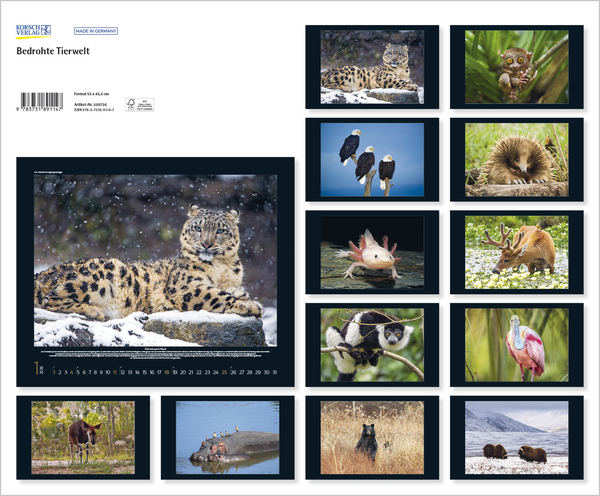This screenshot has height=496, width=600.
Task: Open the three bald eagles thumbnail
Action: (x=371, y=160)
